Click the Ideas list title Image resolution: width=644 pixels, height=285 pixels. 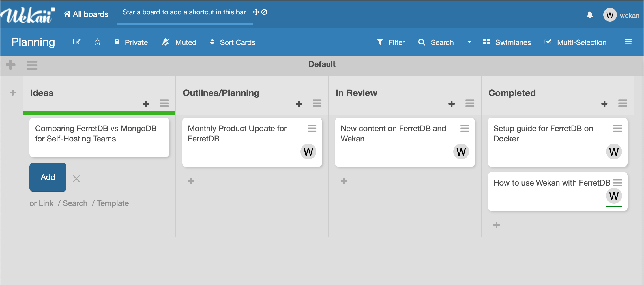(42, 93)
